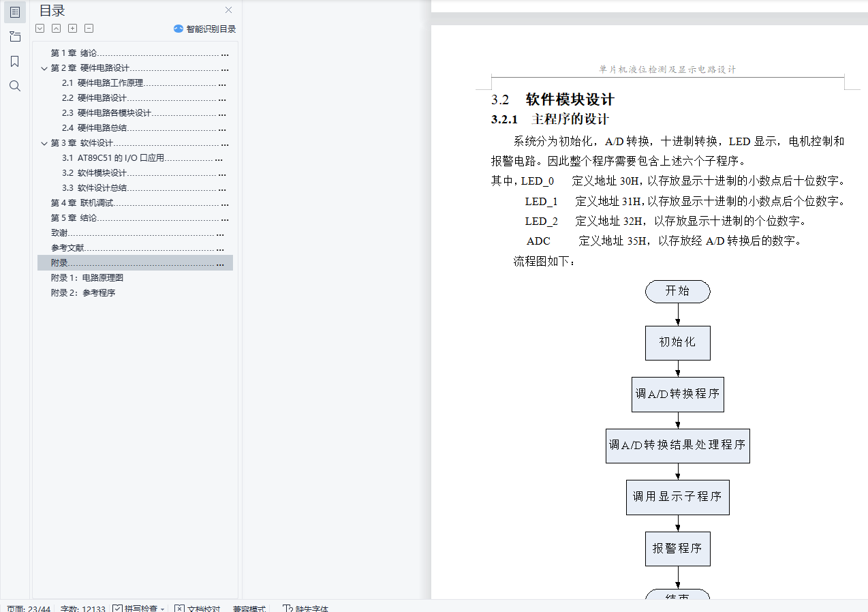Click the 调A/D转换程序 flowchart box
The height and width of the screenshot is (612, 868).
678,394
